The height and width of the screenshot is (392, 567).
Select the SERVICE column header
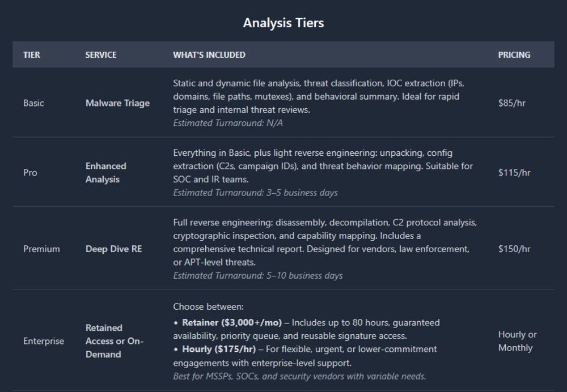101,55
